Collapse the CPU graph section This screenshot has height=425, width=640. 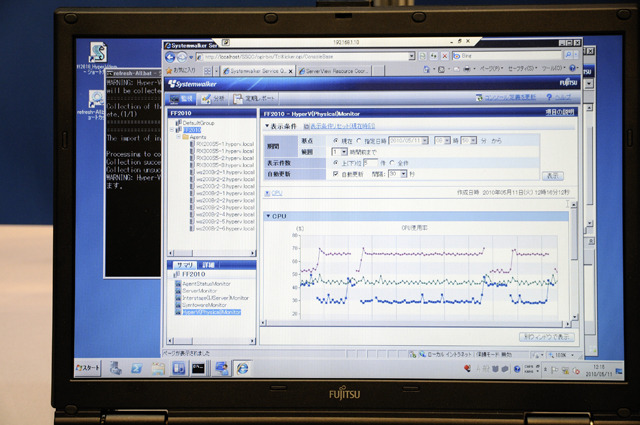[268, 216]
